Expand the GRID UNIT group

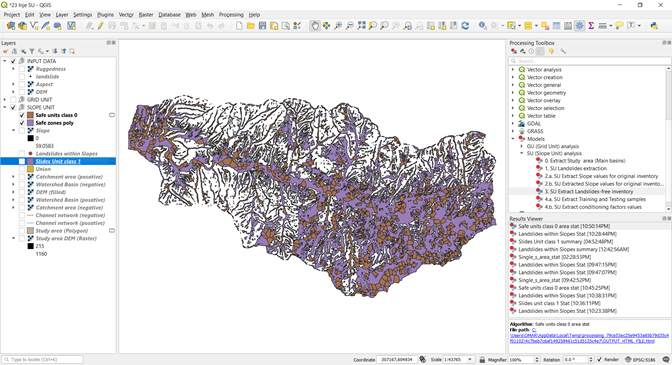(x=5, y=100)
